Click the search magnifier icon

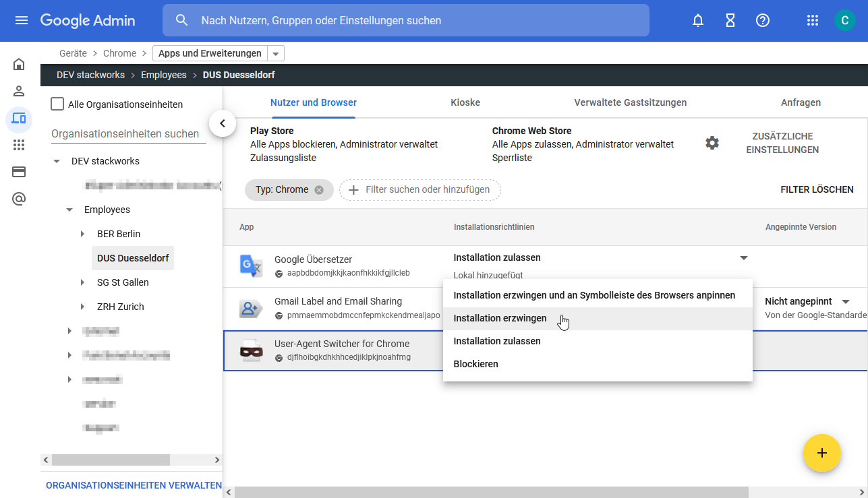(x=181, y=20)
